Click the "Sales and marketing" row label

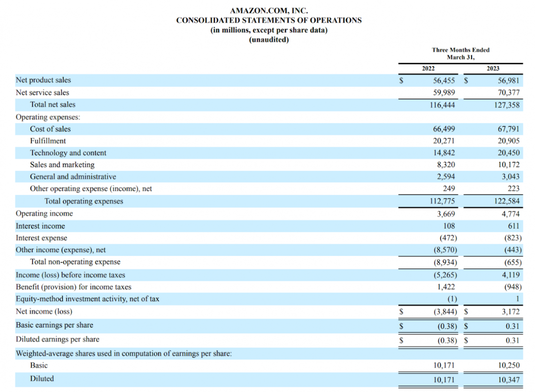[x=62, y=165]
